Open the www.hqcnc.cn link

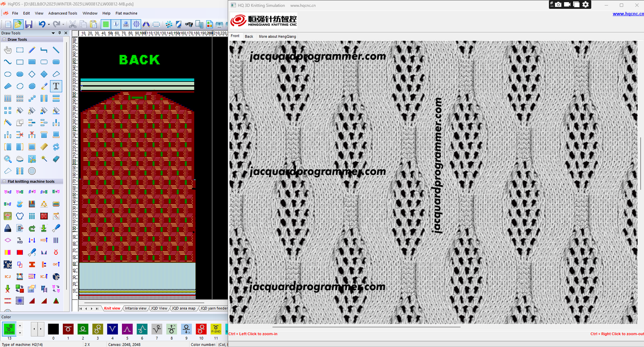coord(628,14)
